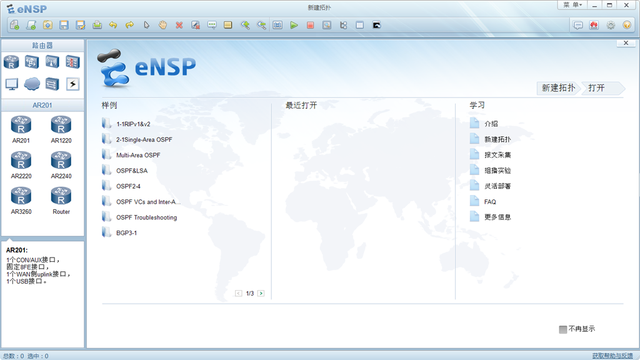Open sample 1-1RIPv1&v2
640x360 pixels.
click(x=126, y=124)
